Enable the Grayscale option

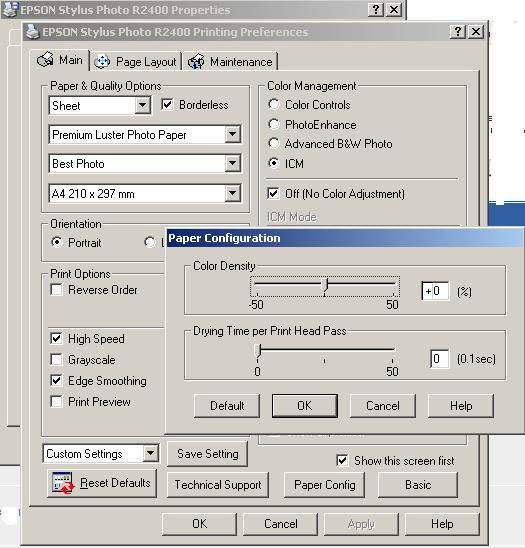[56, 359]
